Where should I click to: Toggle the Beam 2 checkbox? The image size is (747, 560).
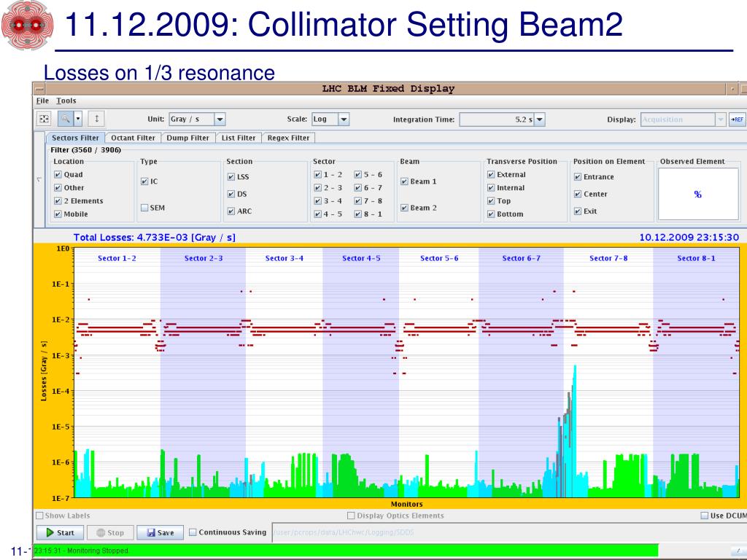click(x=404, y=208)
